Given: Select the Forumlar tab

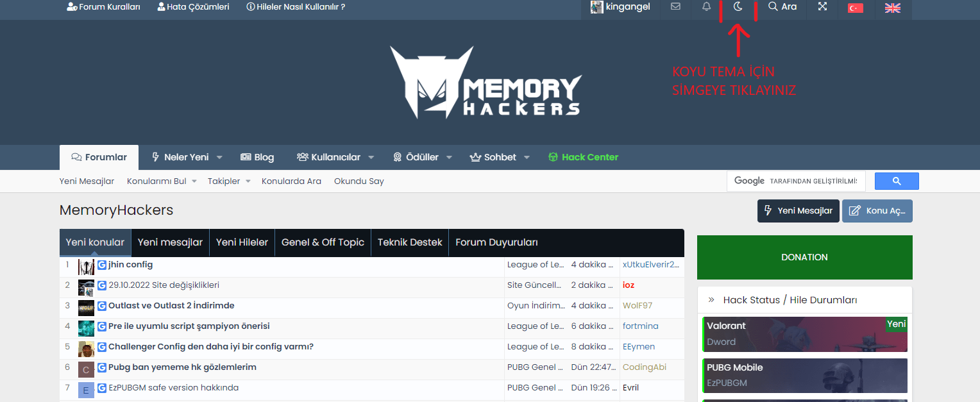Looking at the screenshot, I should (x=99, y=157).
